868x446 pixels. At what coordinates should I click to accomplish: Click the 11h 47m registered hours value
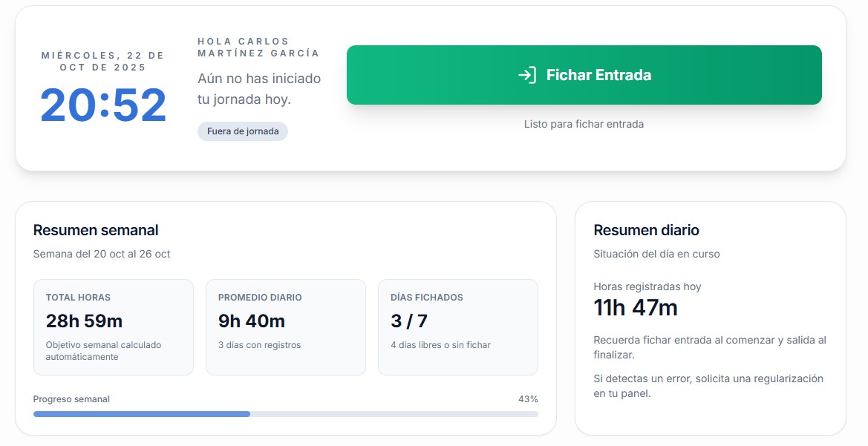pyautogui.click(x=636, y=308)
